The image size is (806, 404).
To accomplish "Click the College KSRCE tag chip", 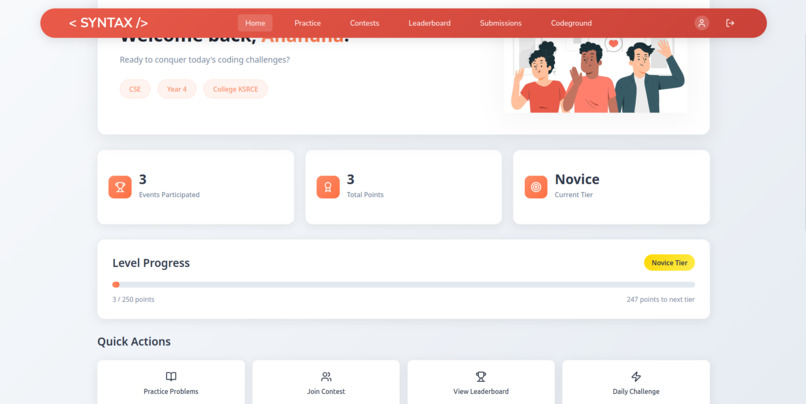I will pos(235,89).
